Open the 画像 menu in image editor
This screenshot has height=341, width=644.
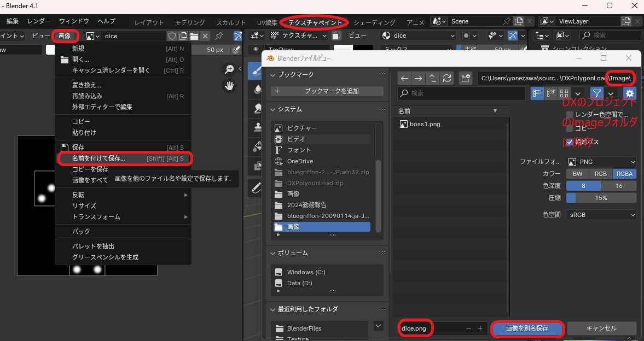[x=65, y=36]
